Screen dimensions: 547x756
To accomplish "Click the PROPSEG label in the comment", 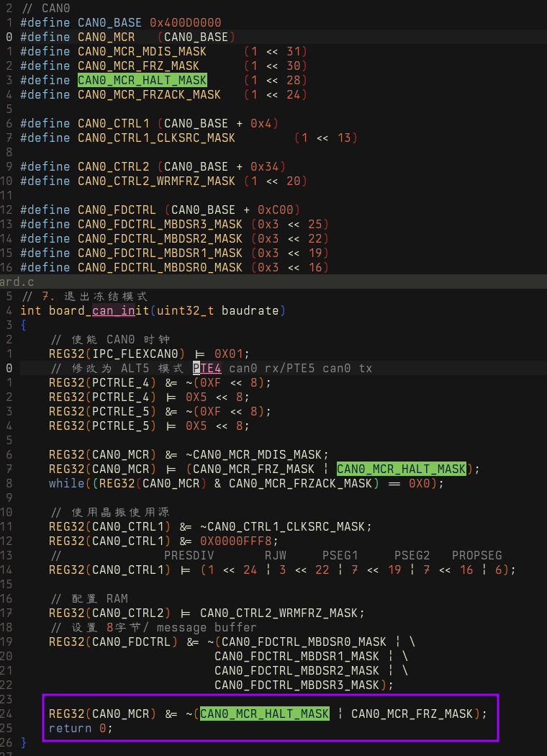I will coord(476,555).
